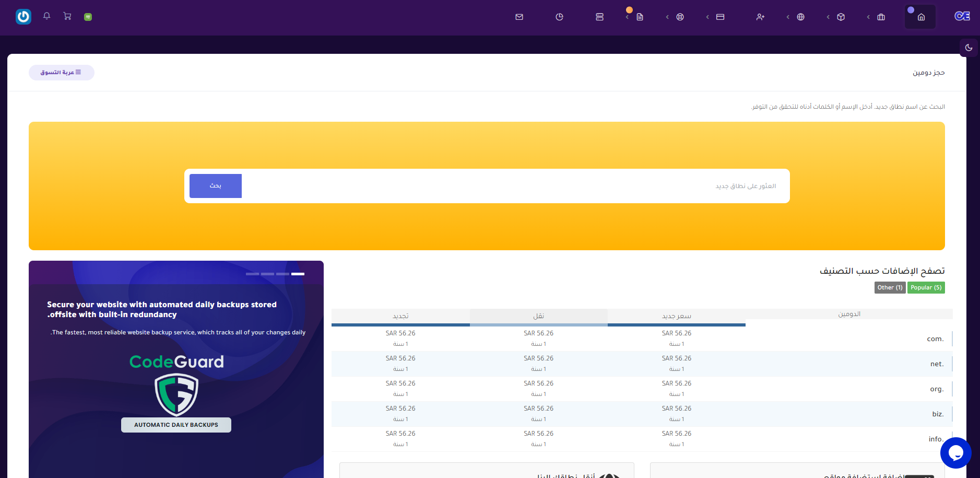Open the mail envelope icon in top navigation
Viewport: 980px width, 478px height.
[x=519, y=17]
